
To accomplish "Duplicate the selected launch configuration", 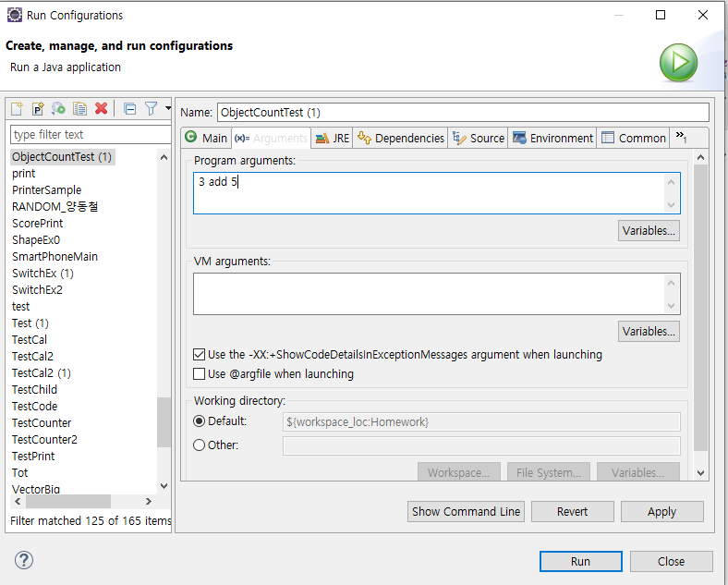I will click(79, 109).
